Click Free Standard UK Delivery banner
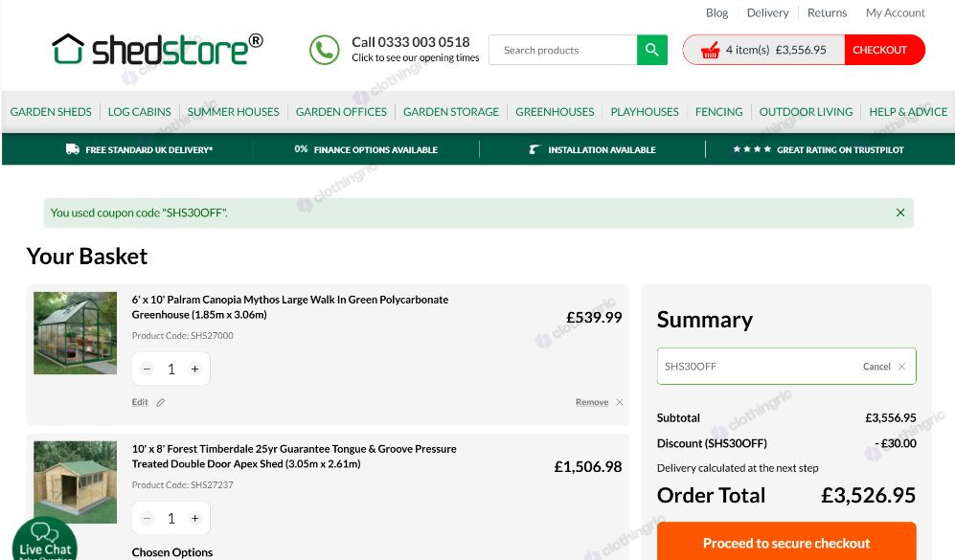The height and width of the screenshot is (560, 955). (x=148, y=149)
